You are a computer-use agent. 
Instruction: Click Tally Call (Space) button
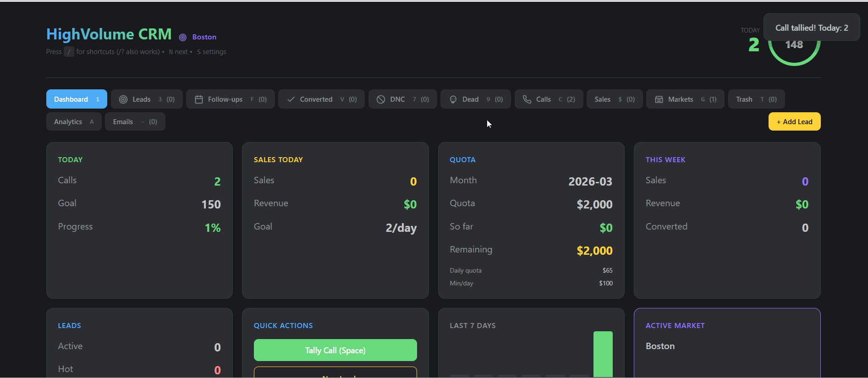pyautogui.click(x=335, y=350)
